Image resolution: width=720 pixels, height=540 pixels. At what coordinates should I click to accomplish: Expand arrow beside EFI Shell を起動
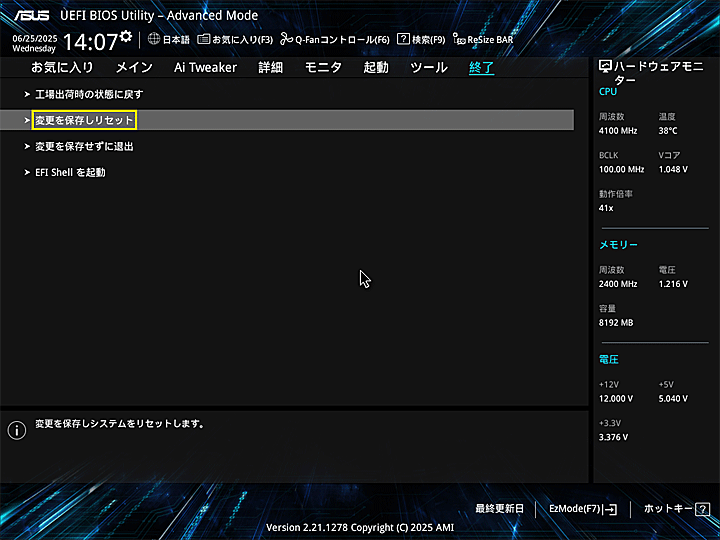[27, 173]
